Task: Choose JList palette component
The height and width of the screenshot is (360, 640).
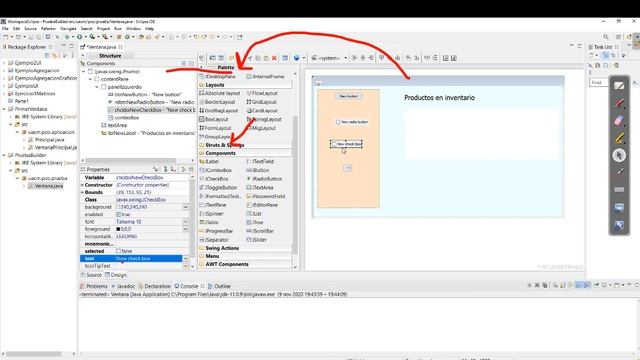Action: tap(254, 214)
